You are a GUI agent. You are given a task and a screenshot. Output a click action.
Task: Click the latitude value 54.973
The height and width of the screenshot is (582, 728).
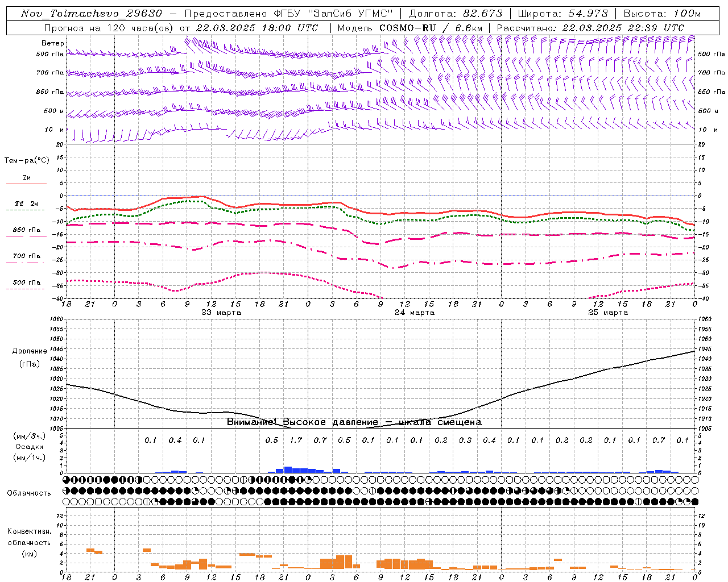[x=588, y=14]
